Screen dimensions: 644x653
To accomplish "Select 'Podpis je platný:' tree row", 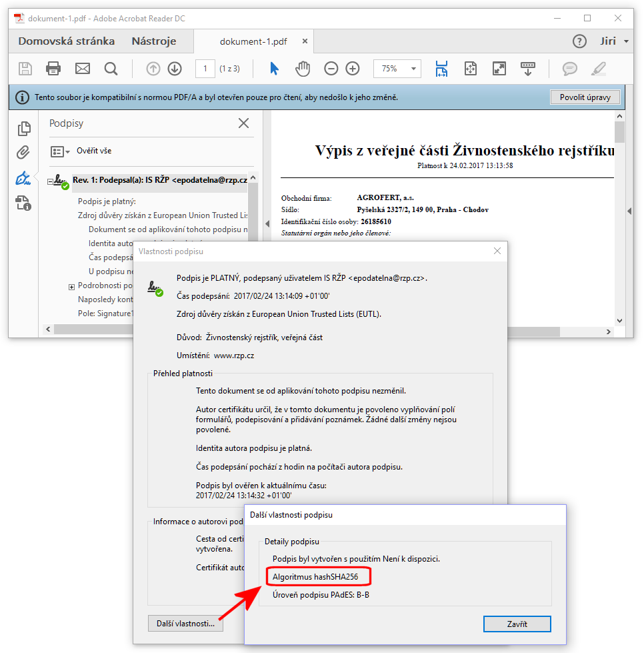I will point(107,201).
